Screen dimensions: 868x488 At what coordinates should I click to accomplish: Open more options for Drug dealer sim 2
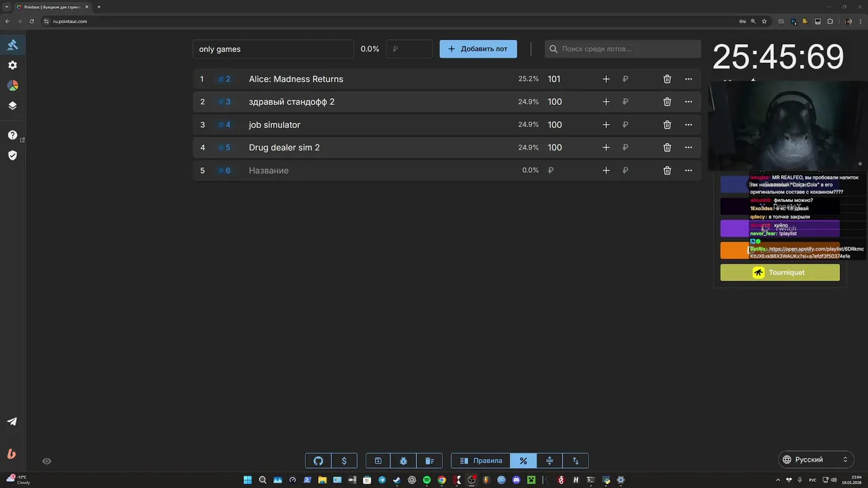click(688, 147)
